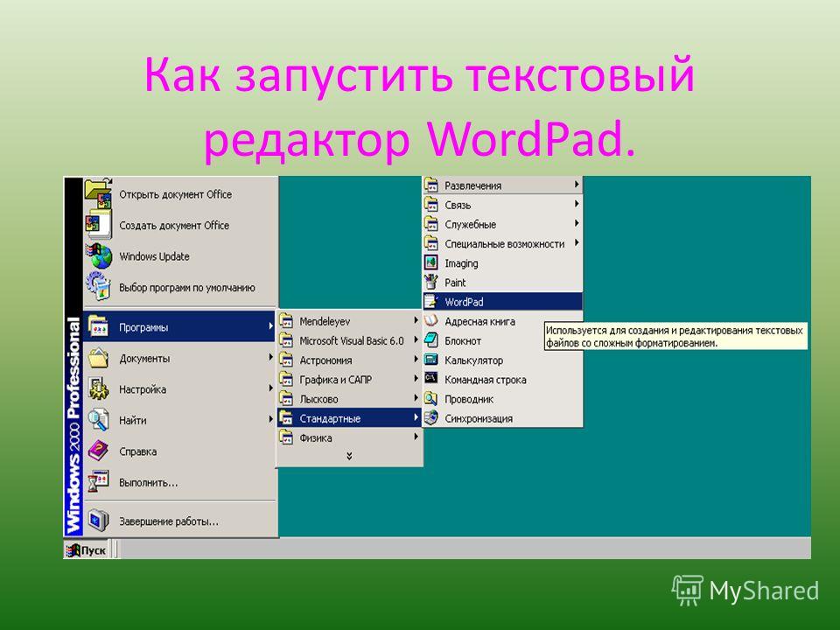This screenshot has height=630, width=840.
Task: Choose Завершение работы... to shut down
Action: [180, 521]
